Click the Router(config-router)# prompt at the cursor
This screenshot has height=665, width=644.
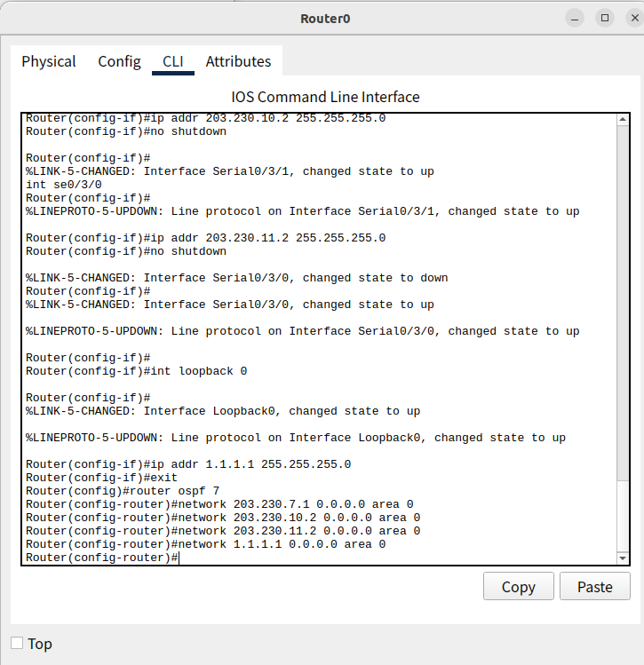tap(102, 558)
